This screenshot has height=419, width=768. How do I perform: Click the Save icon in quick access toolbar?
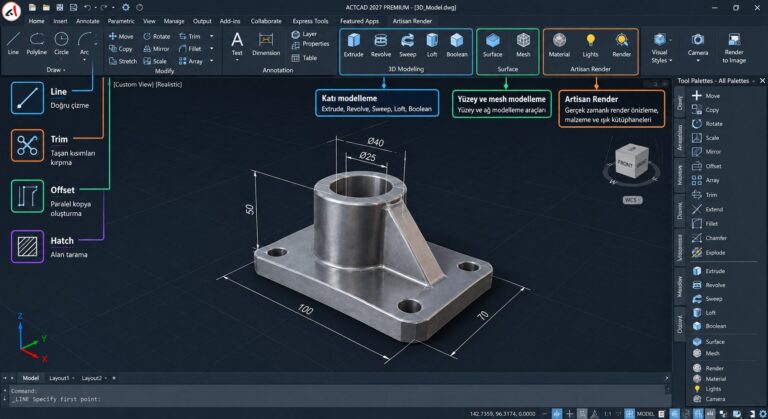click(x=59, y=7)
